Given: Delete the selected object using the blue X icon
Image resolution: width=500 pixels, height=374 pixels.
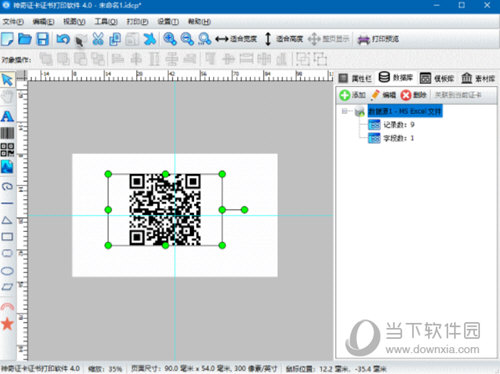Looking at the screenshot, I should click(x=150, y=39).
